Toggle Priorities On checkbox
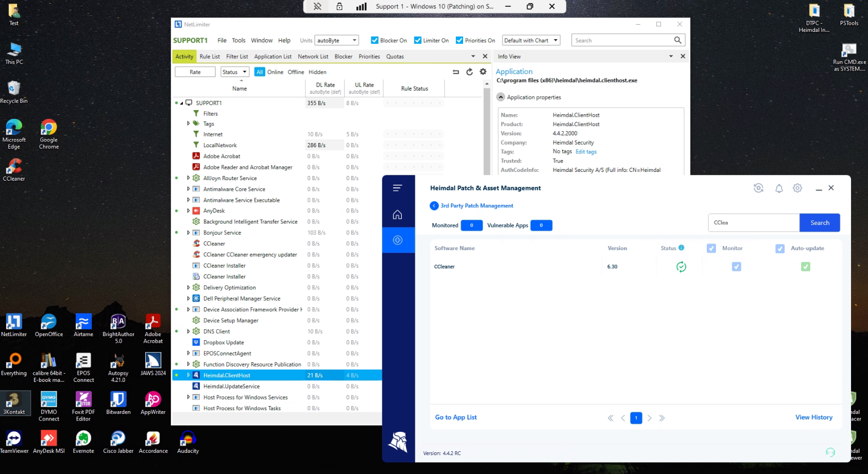The width and height of the screenshot is (868, 474). point(459,40)
